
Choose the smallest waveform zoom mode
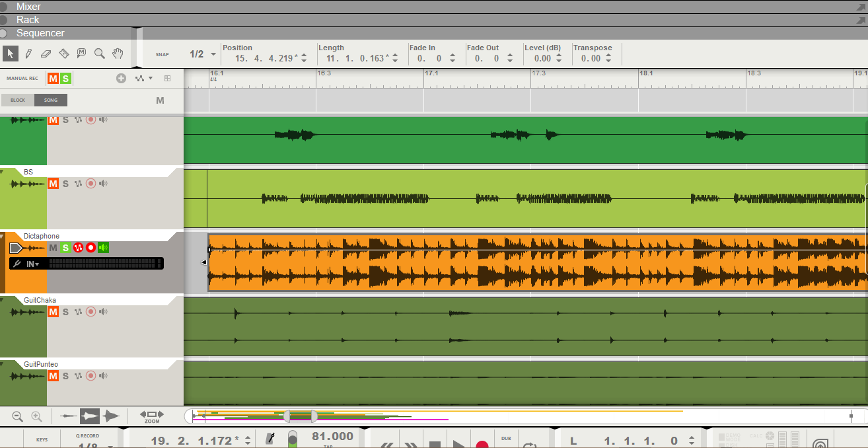[68, 416]
